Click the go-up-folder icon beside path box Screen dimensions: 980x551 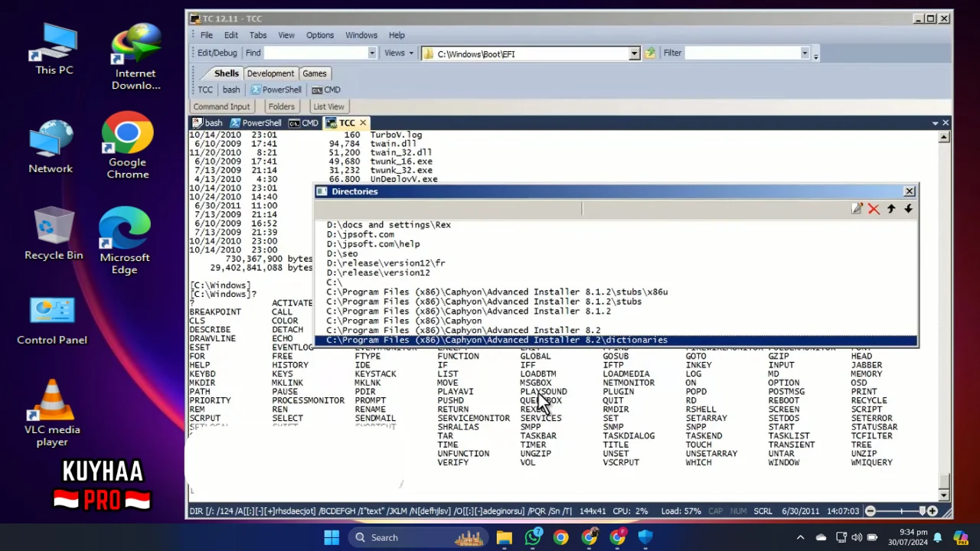pyautogui.click(x=650, y=53)
